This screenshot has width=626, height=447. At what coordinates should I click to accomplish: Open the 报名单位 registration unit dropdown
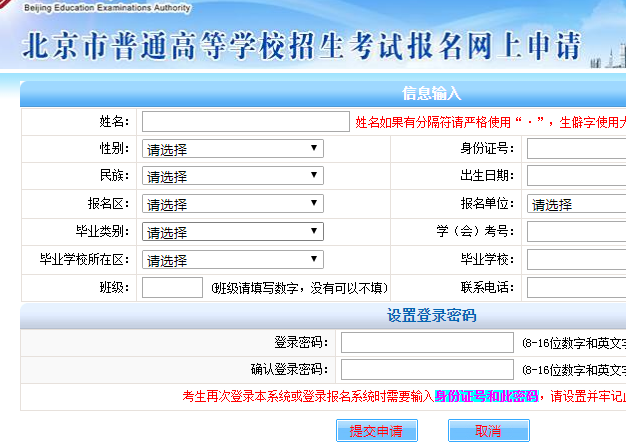pyautogui.click(x=576, y=204)
